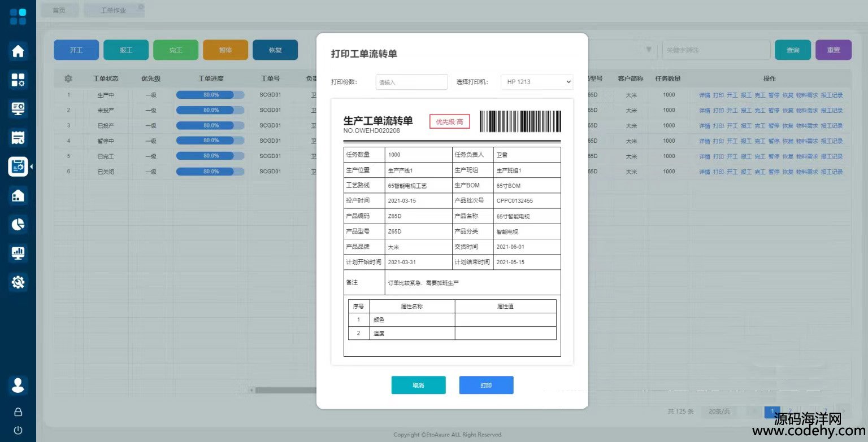Click the 关键字筛选 keyword filter field

[x=717, y=50]
